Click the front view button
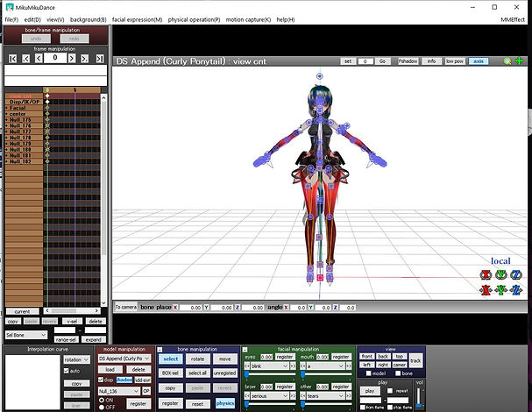532x412 pixels. coord(366,357)
